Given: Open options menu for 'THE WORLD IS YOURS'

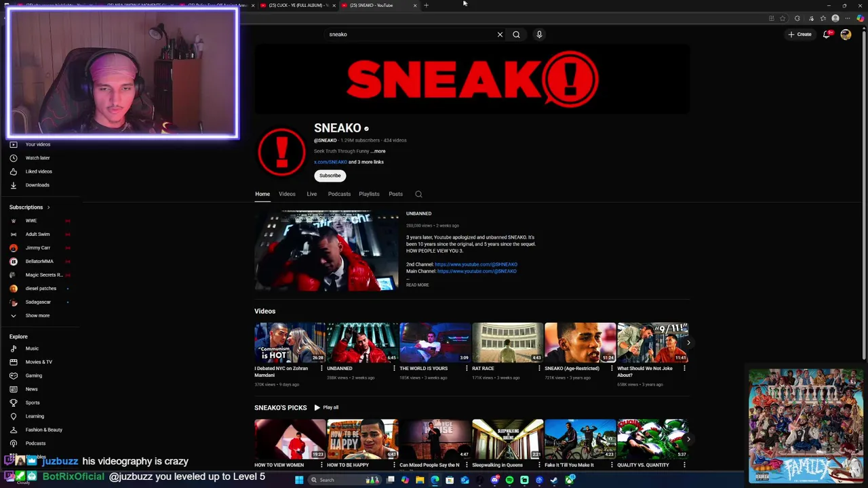Looking at the screenshot, I should (x=466, y=368).
